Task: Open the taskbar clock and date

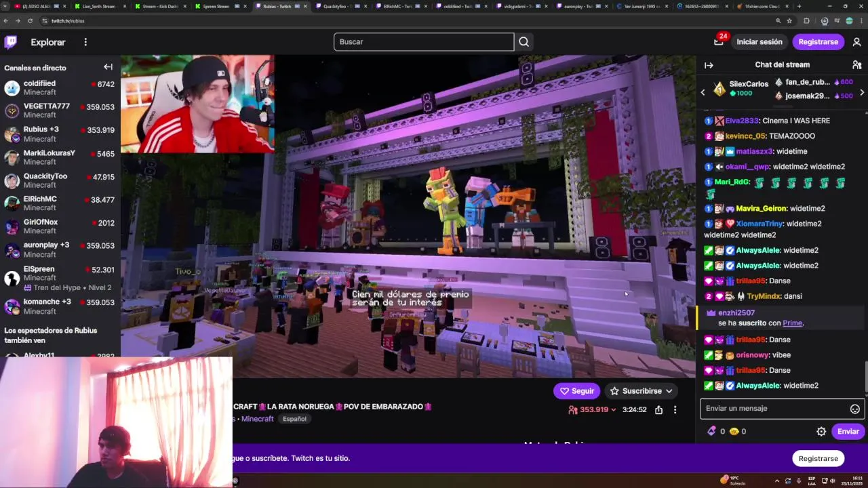Action: (853, 481)
